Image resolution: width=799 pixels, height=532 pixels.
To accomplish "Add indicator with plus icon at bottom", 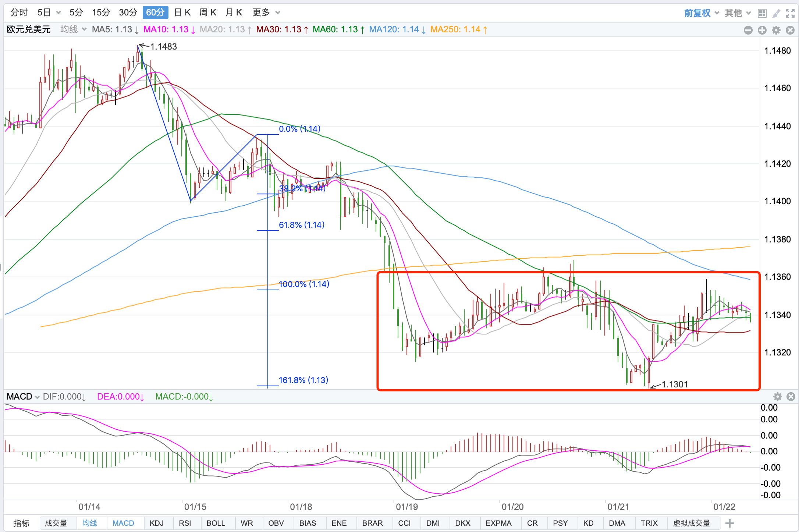I will coord(730,523).
